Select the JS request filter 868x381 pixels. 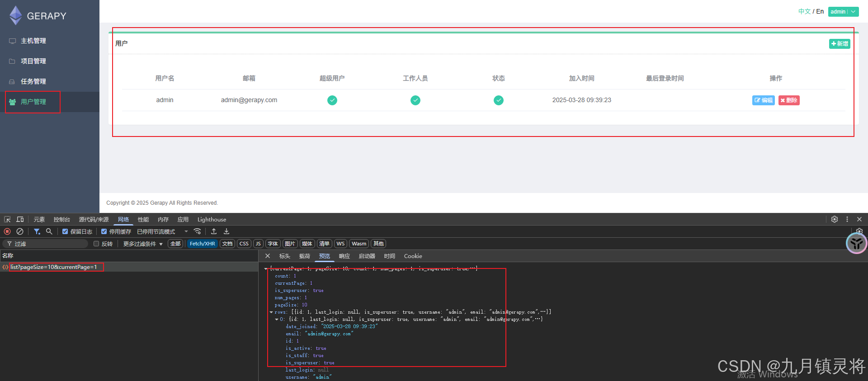click(x=258, y=244)
